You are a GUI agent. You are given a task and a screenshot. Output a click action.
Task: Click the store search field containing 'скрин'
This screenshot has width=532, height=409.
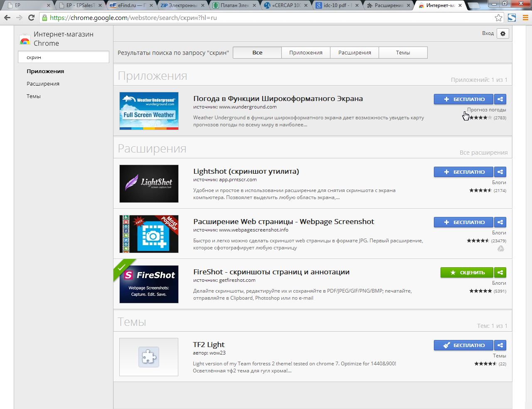pos(64,57)
